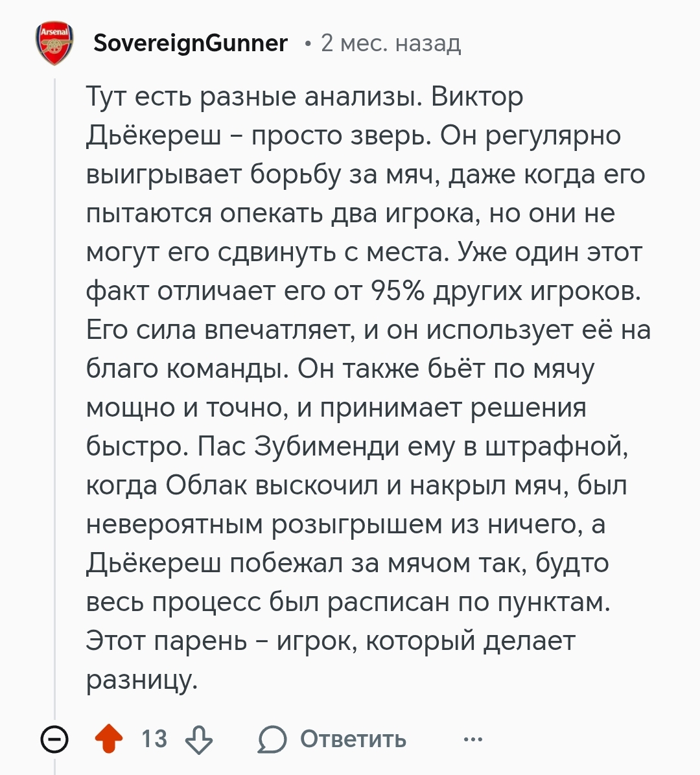Upvote the SovereignGunner comment
700x775 pixels.
tap(109, 739)
